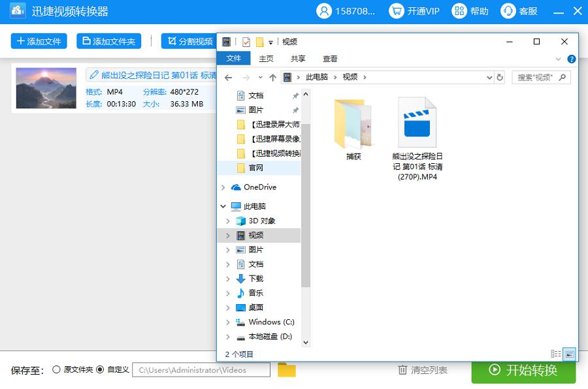Open 【迅捷录屏大师 folder in sidebar
Screen dimensions: 588x389
(269, 125)
